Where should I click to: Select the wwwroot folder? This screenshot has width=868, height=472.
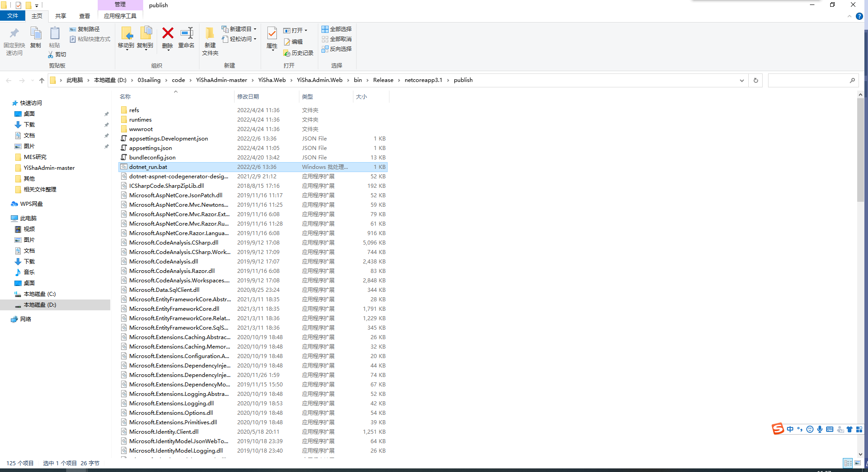click(253, 129)
